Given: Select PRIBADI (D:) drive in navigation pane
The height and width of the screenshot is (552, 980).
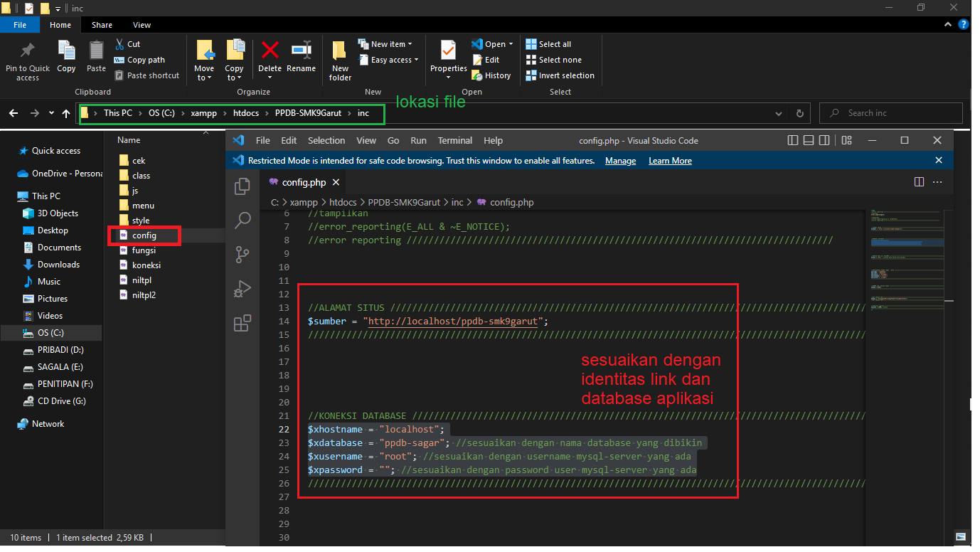Looking at the screenshot, I should coord(53,350).
